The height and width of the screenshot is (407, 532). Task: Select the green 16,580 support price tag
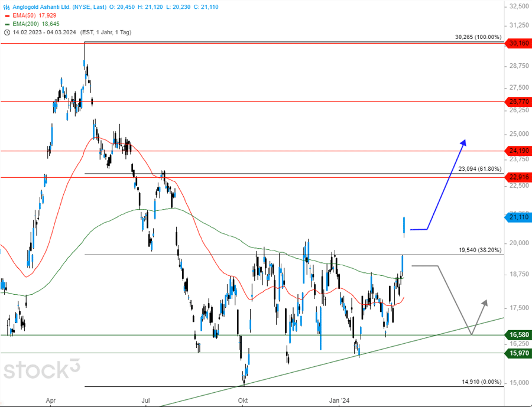click(518, 335)
